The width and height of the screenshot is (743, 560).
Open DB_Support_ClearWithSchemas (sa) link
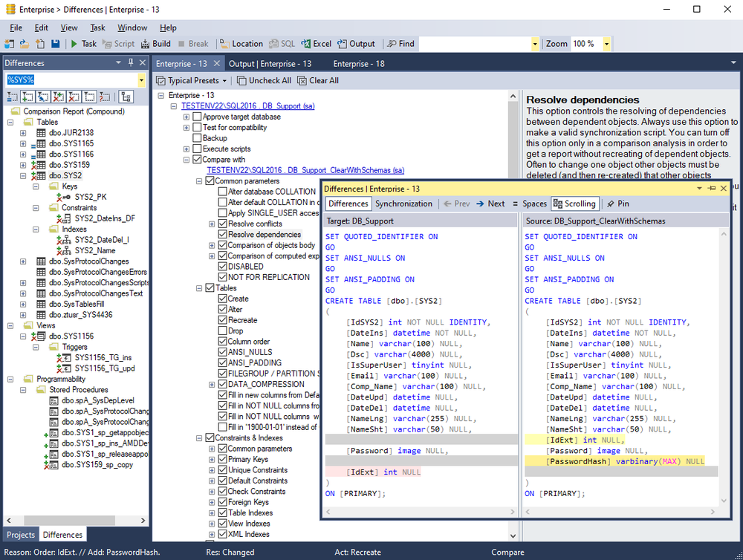[305, 171]
